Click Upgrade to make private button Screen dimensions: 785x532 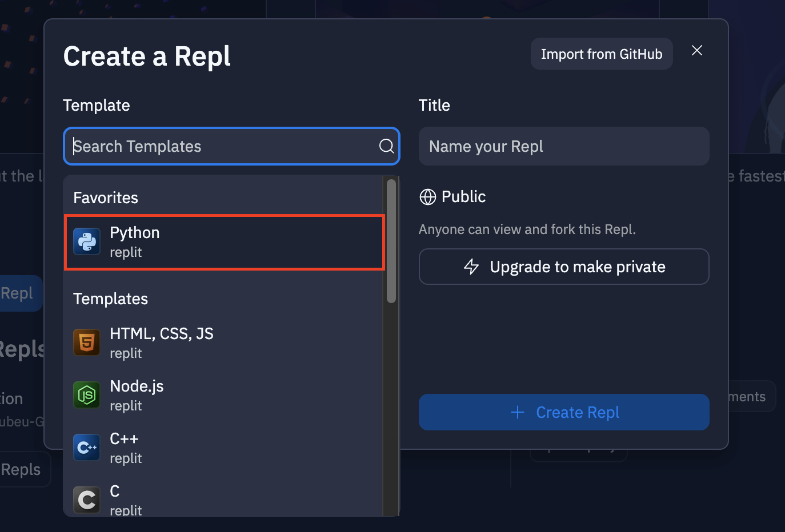564,267
